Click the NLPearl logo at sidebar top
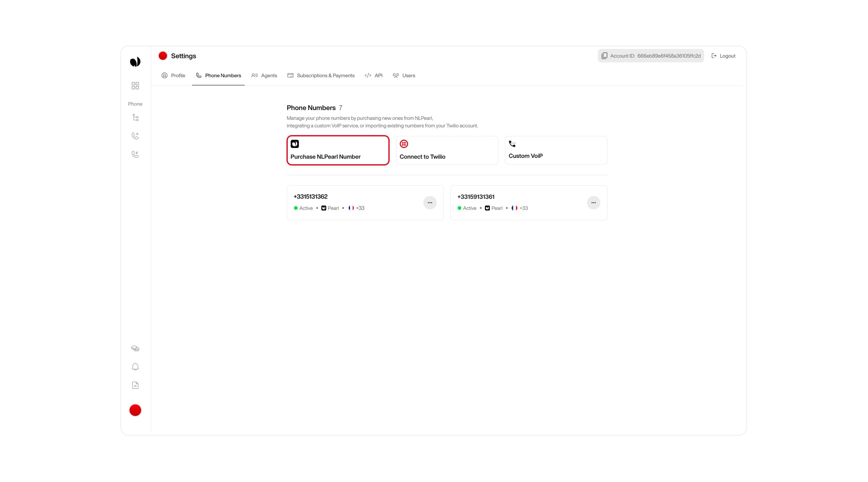 coord(135,61)
